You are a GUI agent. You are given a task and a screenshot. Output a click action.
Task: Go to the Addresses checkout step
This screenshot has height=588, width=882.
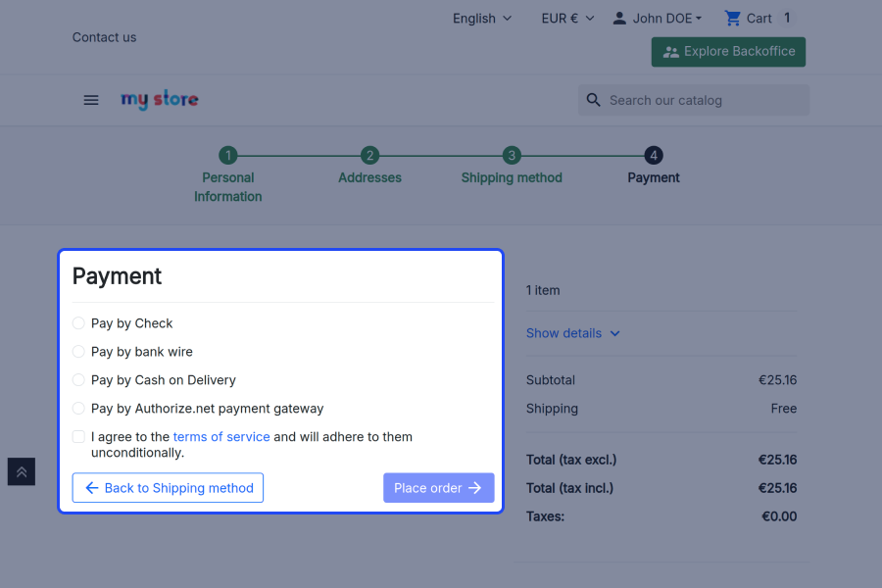click(x=369, y=156)
